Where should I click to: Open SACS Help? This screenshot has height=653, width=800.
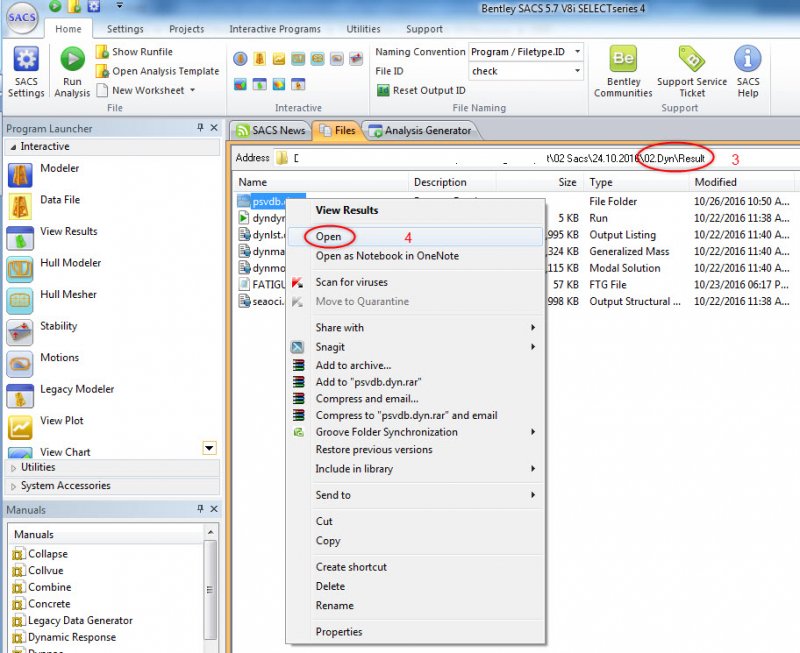click(747, 71)
